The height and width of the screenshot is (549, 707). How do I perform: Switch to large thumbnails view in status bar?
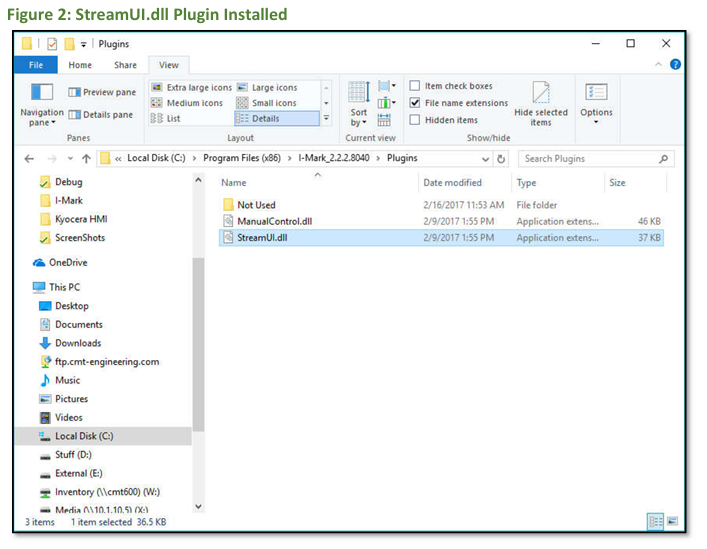coord(672,521)
